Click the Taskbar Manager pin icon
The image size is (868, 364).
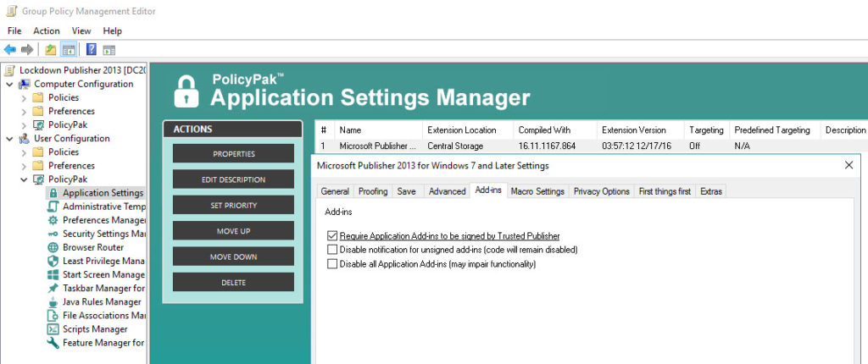(x=53, y=288)
